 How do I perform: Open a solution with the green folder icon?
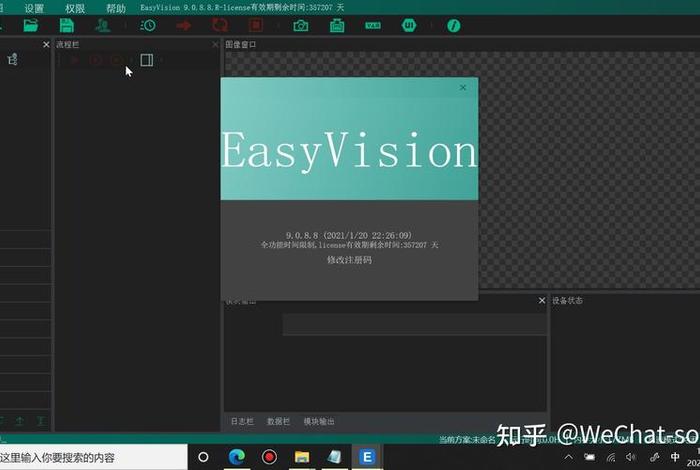tap(30, 25)
